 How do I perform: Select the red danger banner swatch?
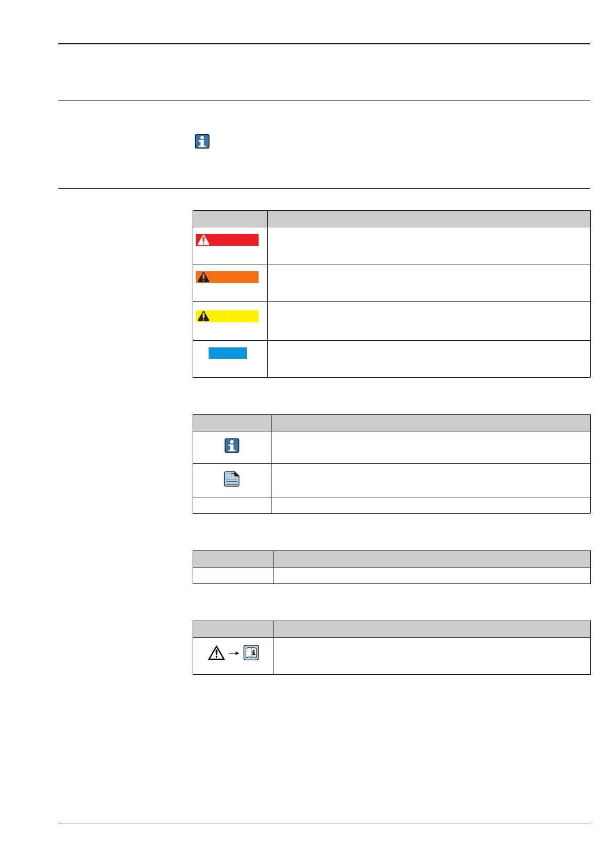(x=227, y=240)
